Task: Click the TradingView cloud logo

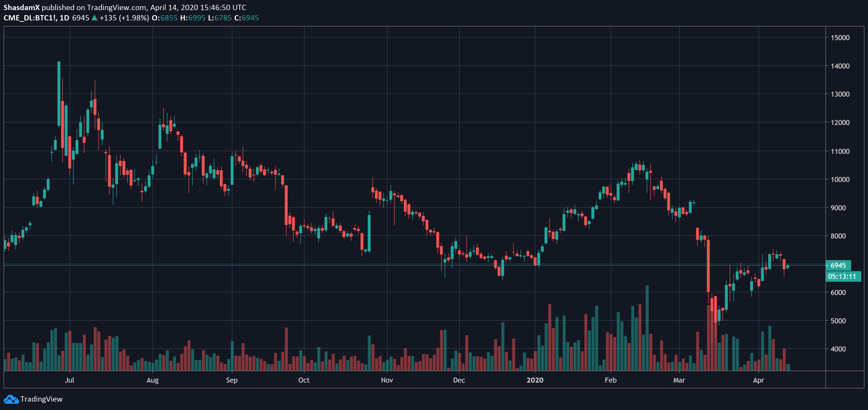Action: pyautogui.click(x=12, y=399)
